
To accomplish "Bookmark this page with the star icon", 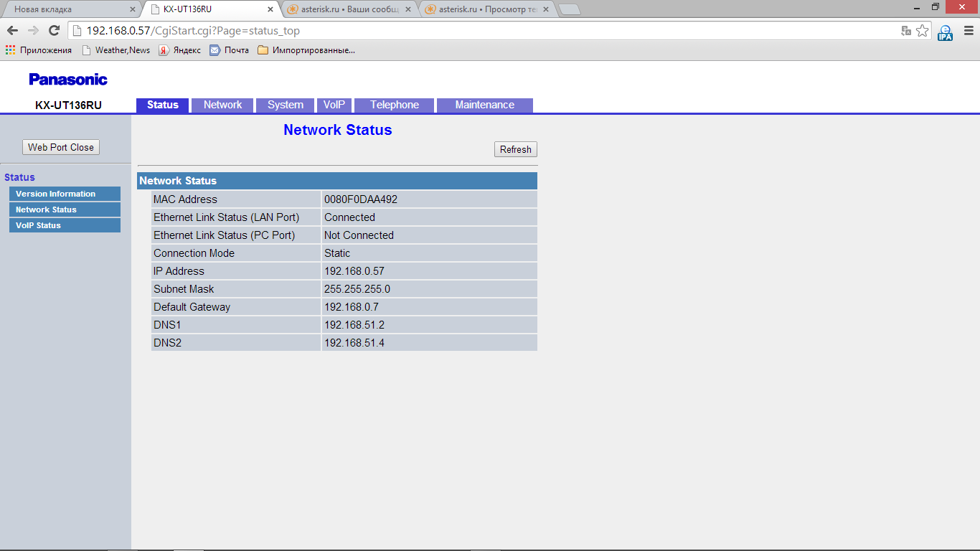I will [x=922, y=31].
